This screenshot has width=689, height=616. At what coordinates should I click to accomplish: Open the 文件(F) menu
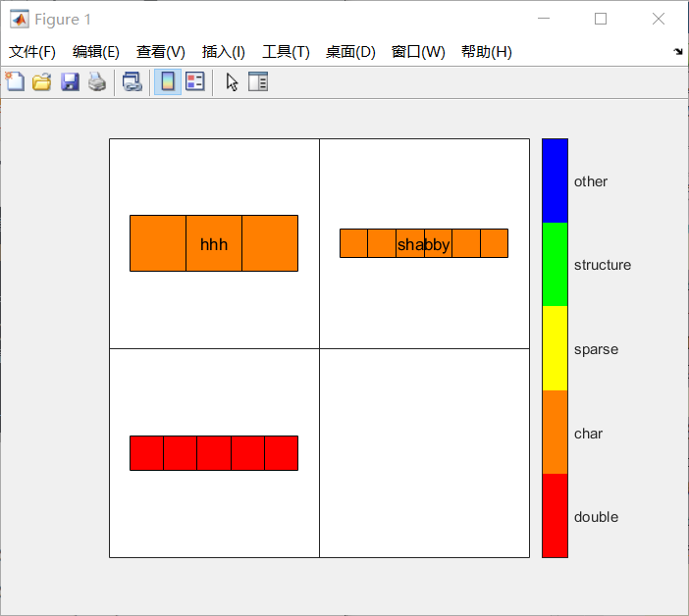pyautogui.click(x=32, y=52)
